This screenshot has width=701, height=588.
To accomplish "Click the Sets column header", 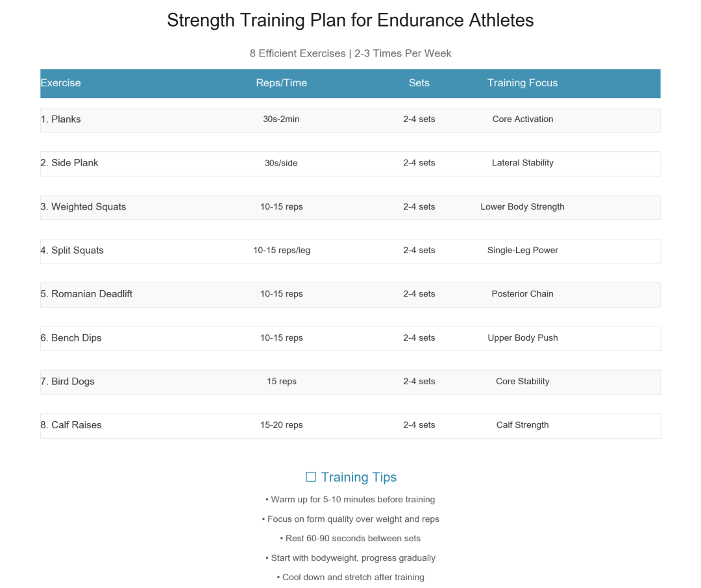I will click(419, 83).
